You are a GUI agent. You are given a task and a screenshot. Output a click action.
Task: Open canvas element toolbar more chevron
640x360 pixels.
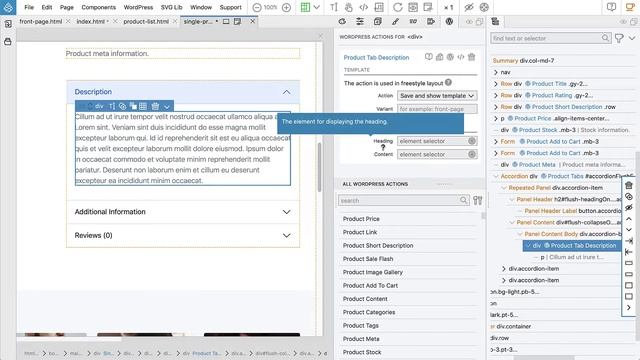click(x=167, y=107)
